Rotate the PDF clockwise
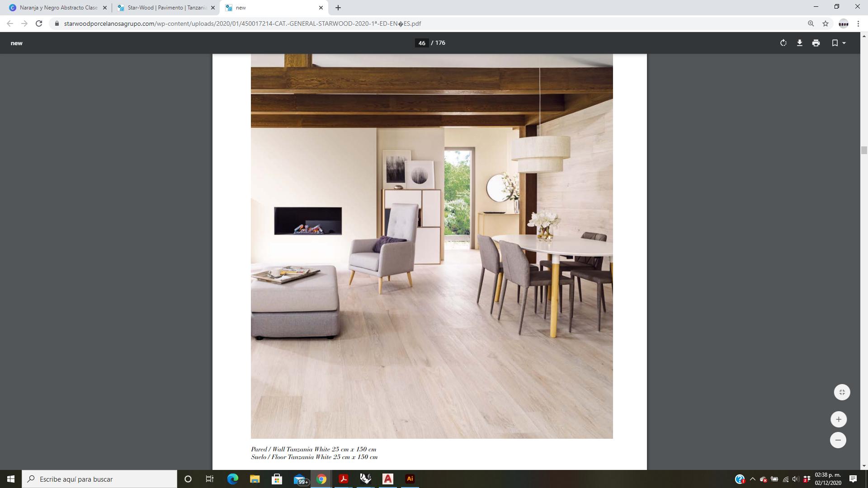868x488 pixels. click(x=783, y=43)
